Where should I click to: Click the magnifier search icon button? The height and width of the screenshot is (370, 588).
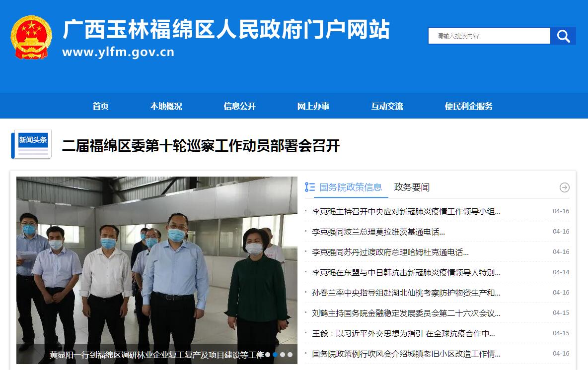click(x=563, y=36)
